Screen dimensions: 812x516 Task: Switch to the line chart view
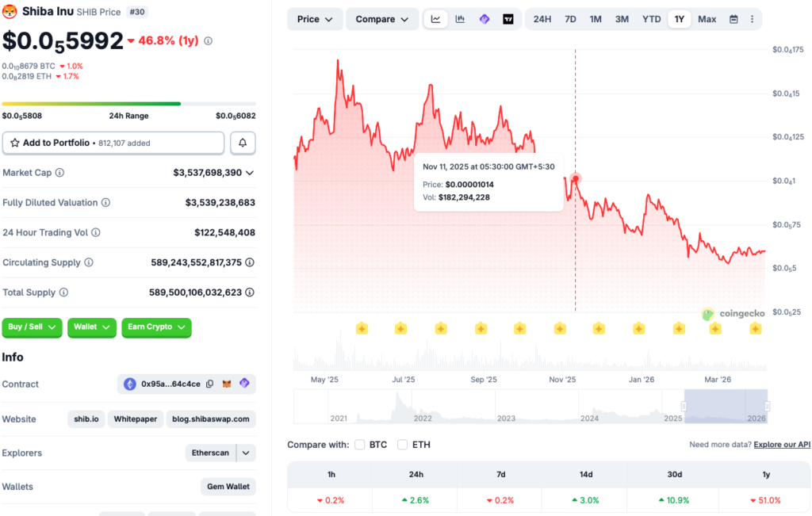click(436, 19)
